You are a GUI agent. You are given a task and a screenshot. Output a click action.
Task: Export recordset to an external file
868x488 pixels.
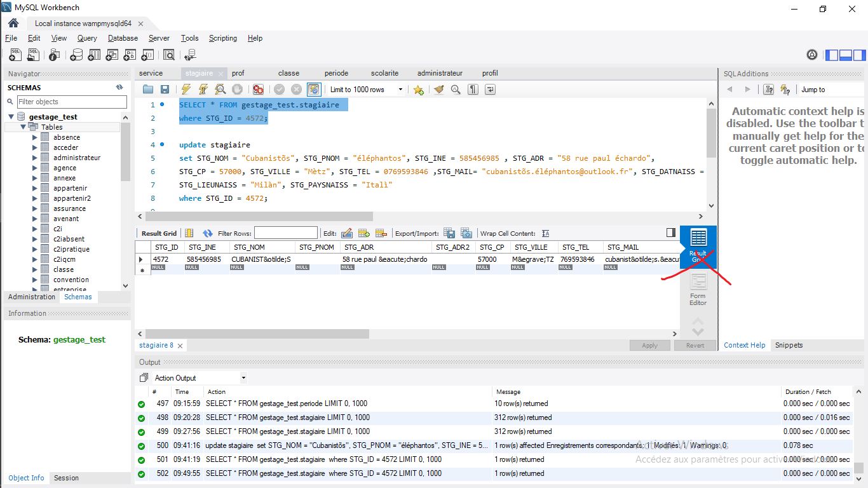[449, 233]
